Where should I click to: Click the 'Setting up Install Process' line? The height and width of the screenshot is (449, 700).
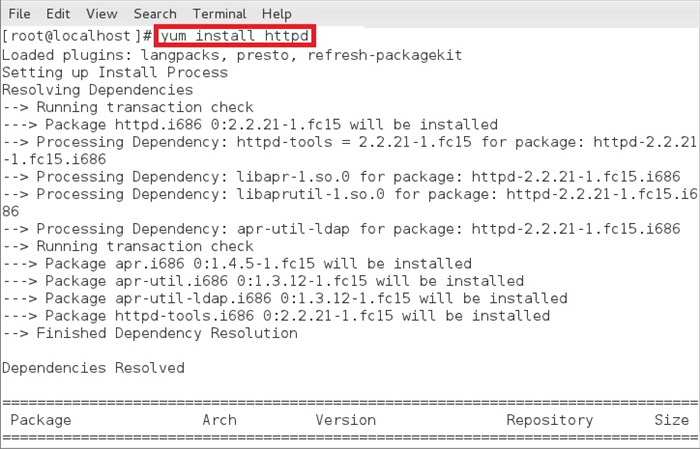(115, 72)
